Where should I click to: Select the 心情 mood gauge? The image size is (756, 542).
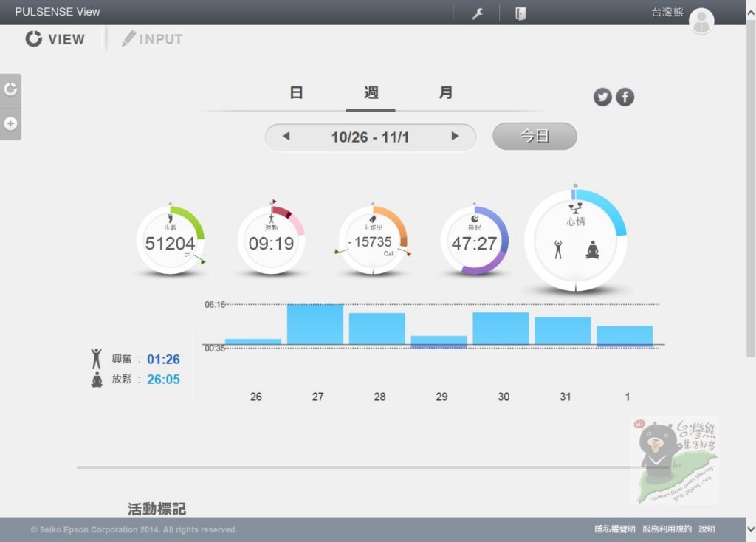coord(576,240)
